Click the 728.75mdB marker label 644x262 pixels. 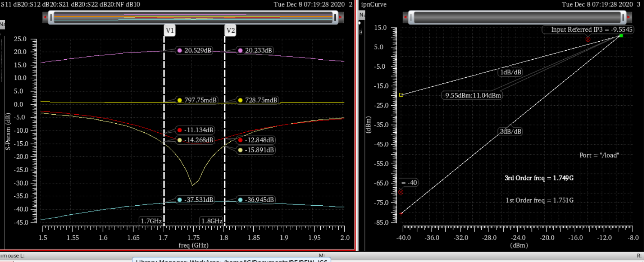tap(257, 100)
